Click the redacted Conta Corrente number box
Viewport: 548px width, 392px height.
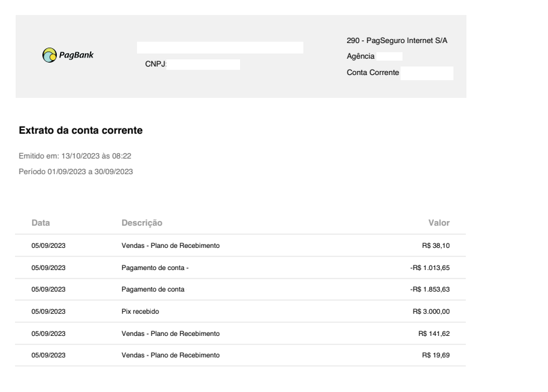pos(427,73)
